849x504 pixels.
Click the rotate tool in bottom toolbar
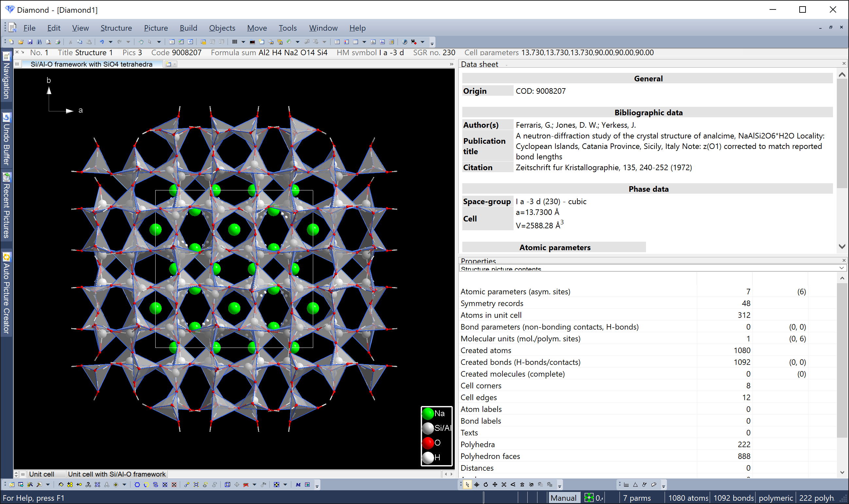click(x=486, y=485)
